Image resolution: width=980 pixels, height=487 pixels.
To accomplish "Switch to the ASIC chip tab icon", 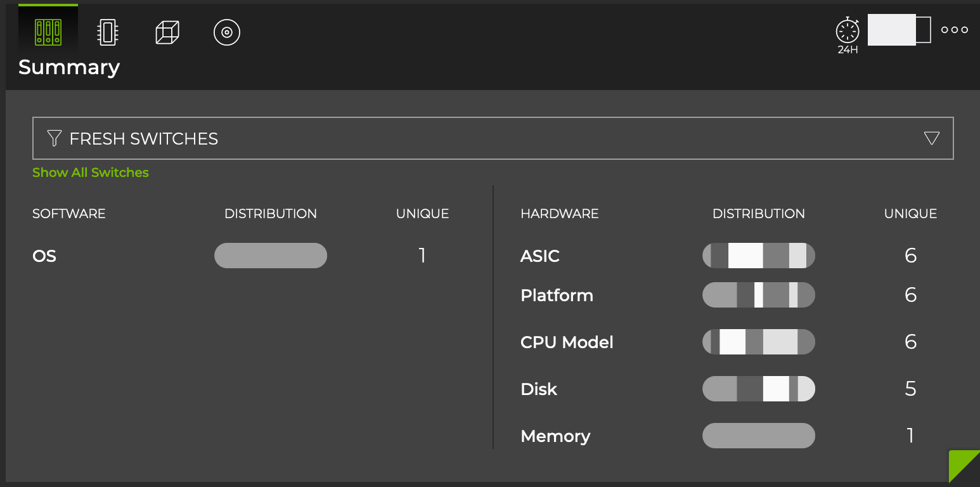I will (x=108, y=32).
